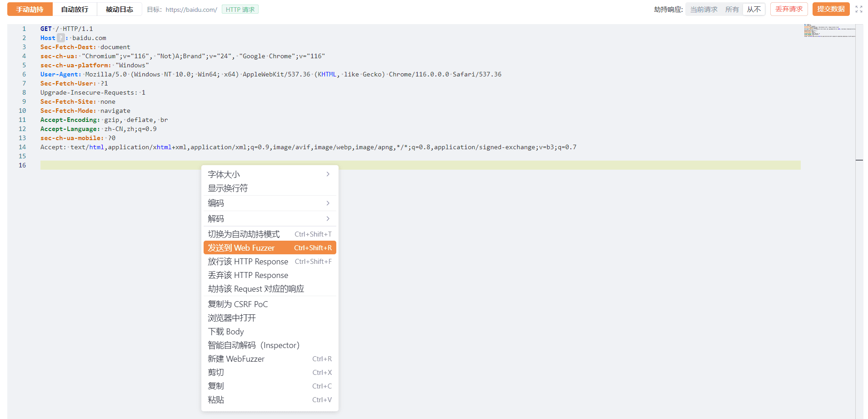The image size is (868, 419).
Task: Open the 被动日志 tab
Action: pos(120,10)
